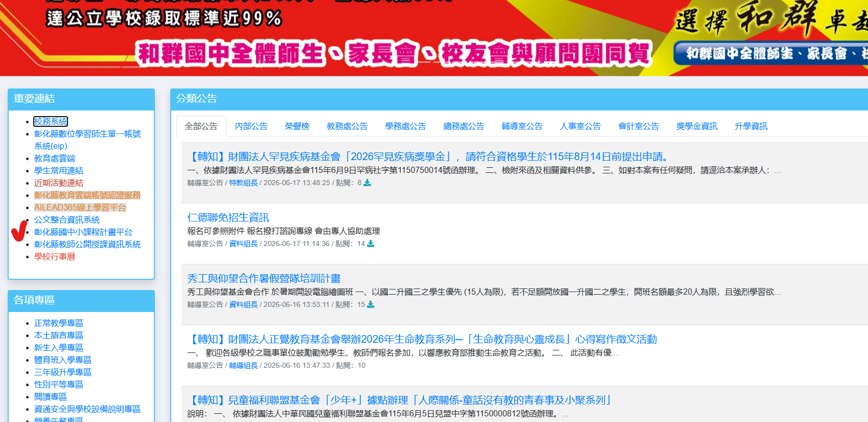Go to 教育處雲端
Viewport: 868px width, 422px height.
pyautogui.click(x=55, y=158)
